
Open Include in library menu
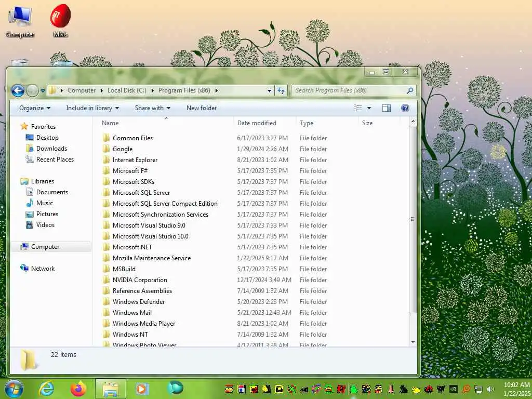click(92, 108)
